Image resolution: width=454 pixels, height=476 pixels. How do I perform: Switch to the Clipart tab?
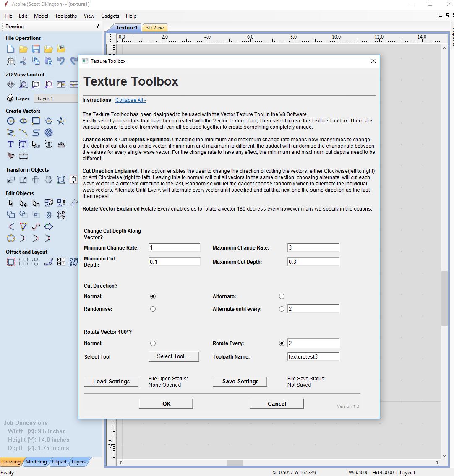59,461
